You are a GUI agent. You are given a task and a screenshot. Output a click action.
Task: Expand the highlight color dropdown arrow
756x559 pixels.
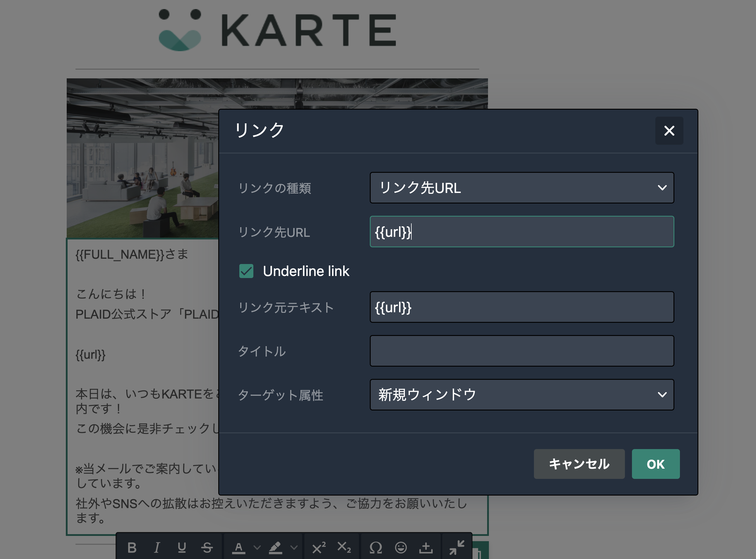[x=294, y=547]
